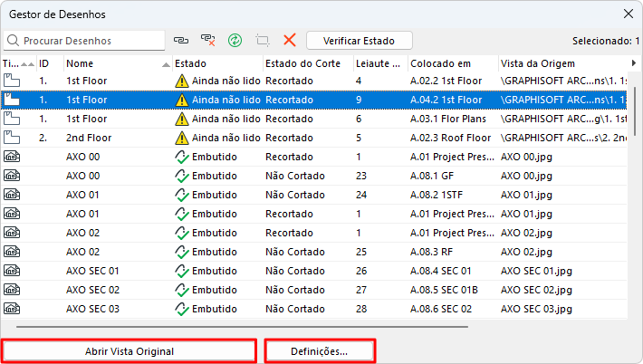This screenshot has width=643, height=364.
Task: Select the AXO SEC 01 drawing row
Action: click(x=314, y=271)
